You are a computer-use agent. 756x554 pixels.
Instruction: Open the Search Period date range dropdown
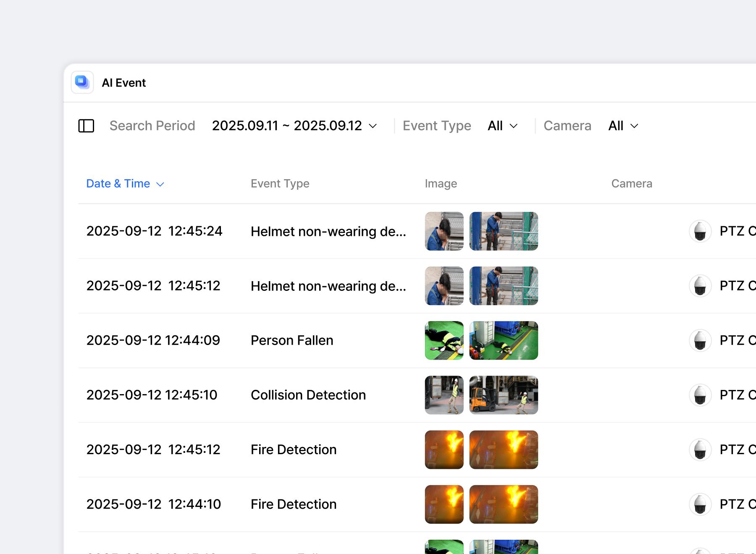294,126
